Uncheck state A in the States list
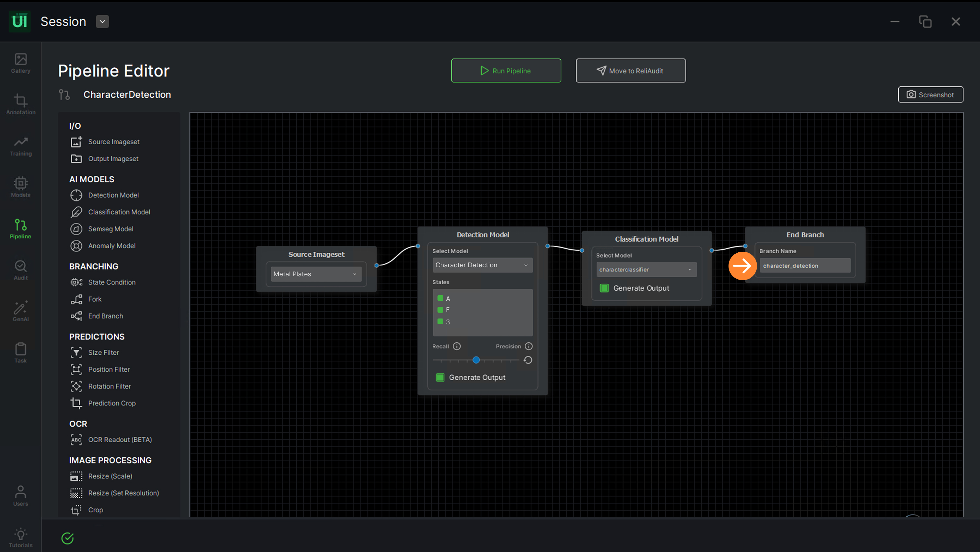980x552 pixels. click(x=440, y=298)
